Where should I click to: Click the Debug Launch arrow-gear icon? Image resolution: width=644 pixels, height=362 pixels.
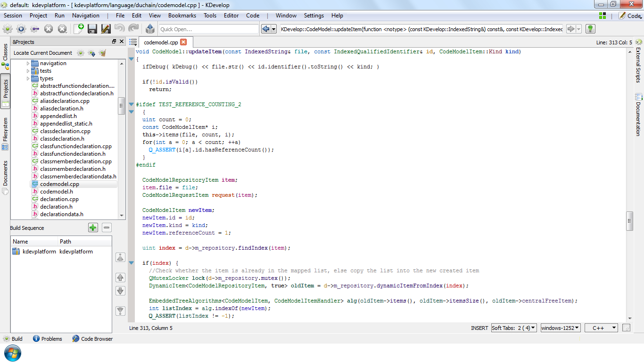[35, 29]
